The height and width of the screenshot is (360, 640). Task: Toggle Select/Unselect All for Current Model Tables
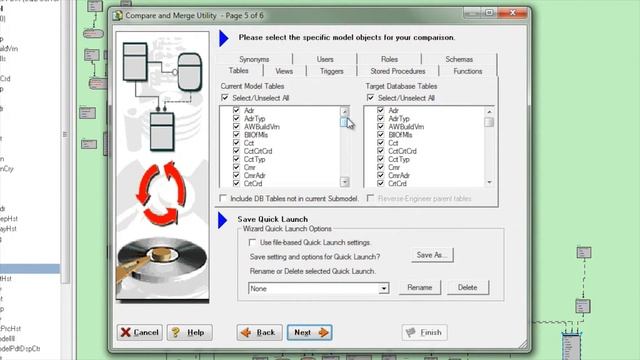pyautogui.click(x=225, y=98)
